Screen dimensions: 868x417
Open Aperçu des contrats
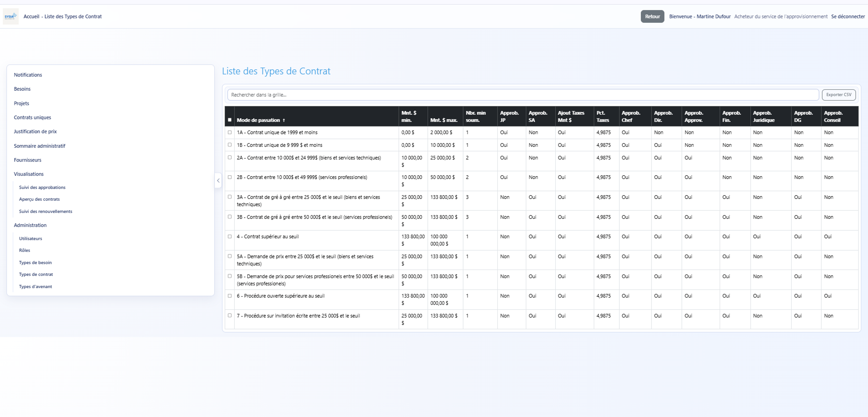tap(39, 199)
